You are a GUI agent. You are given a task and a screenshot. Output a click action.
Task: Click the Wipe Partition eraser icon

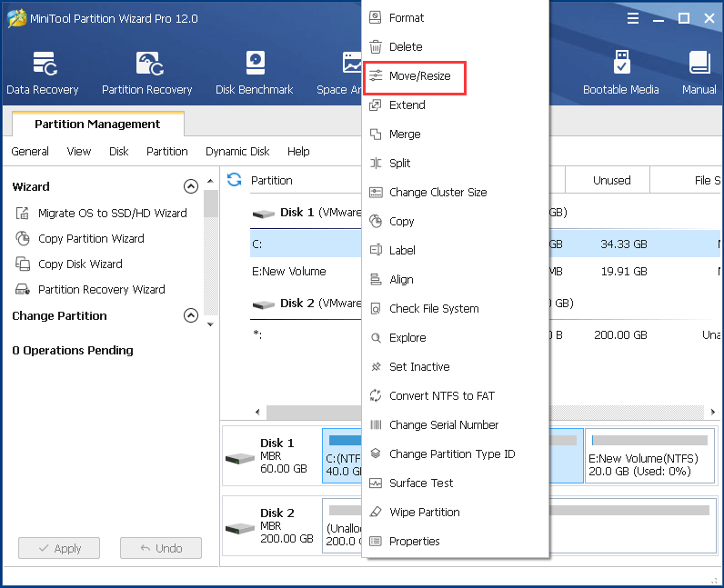tap(376, 512)
